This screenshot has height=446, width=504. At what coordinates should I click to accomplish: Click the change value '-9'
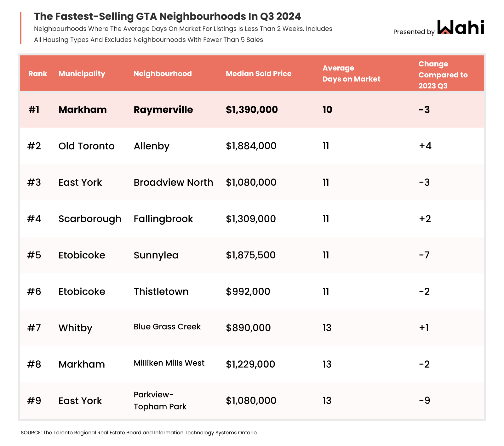click(424, 401)
